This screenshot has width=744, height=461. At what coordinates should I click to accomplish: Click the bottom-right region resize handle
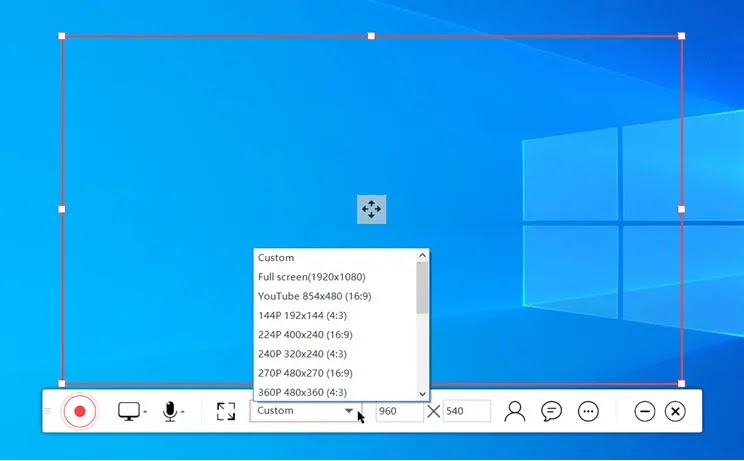point(681,383)
